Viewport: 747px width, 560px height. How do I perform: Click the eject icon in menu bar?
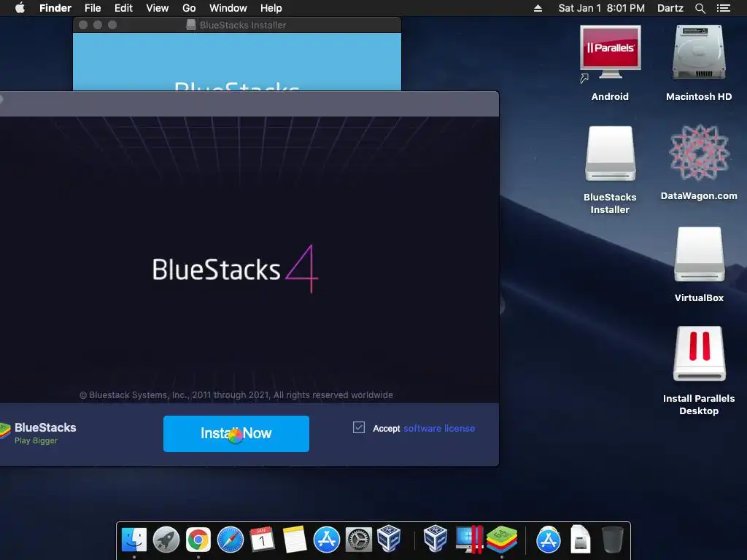point(538,8)
